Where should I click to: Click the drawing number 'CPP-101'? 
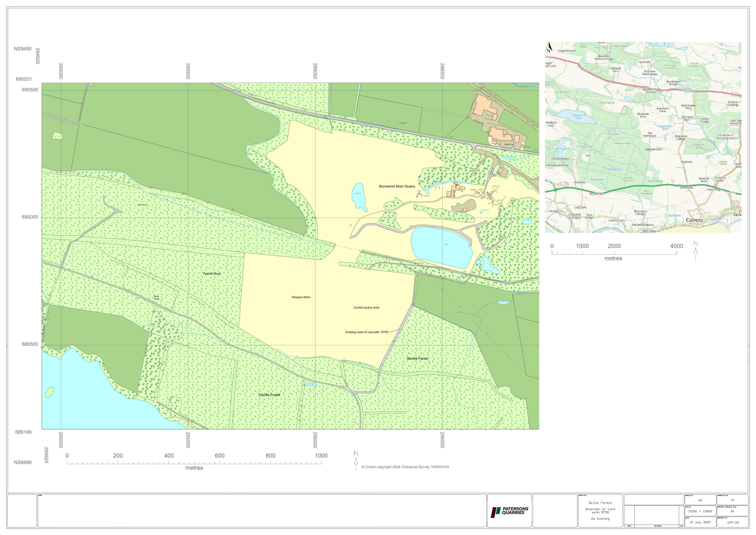[x=733, y=522]
